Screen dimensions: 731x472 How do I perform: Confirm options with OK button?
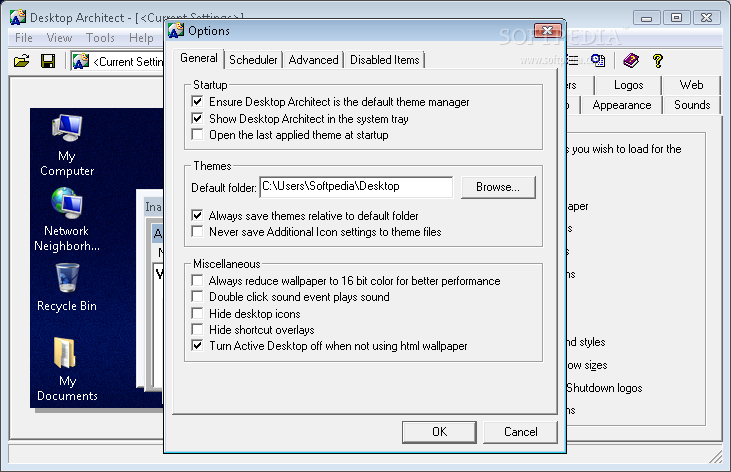tap(439, 432)
